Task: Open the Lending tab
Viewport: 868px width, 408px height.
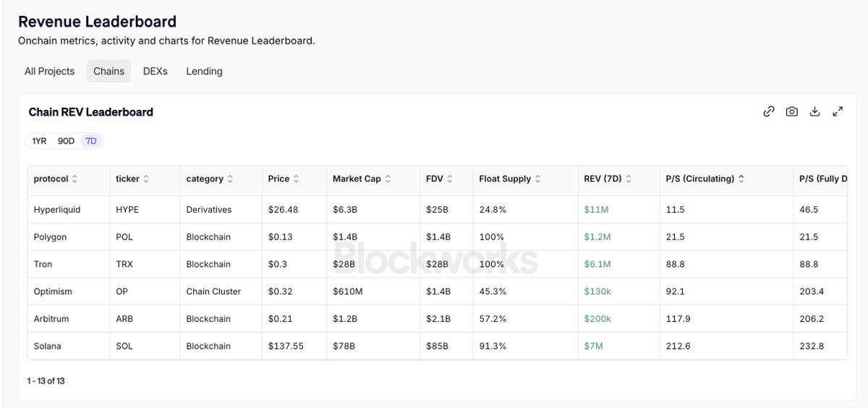Action: coord(204,71)
